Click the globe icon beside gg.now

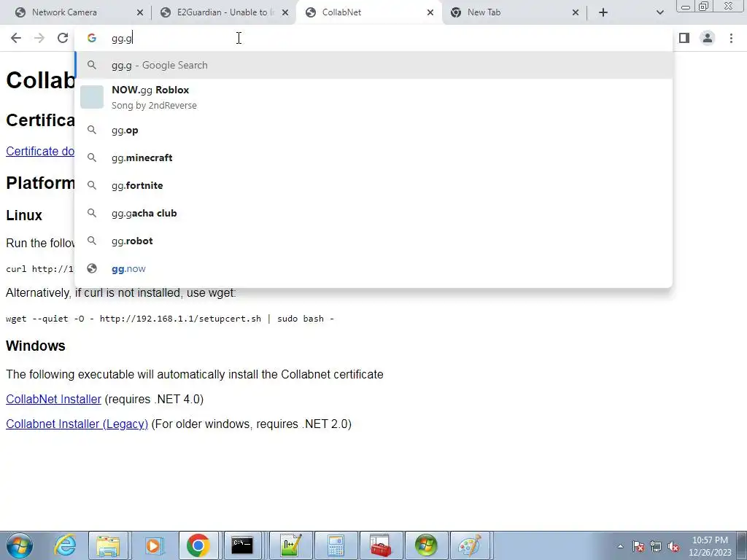pos(92,268)
